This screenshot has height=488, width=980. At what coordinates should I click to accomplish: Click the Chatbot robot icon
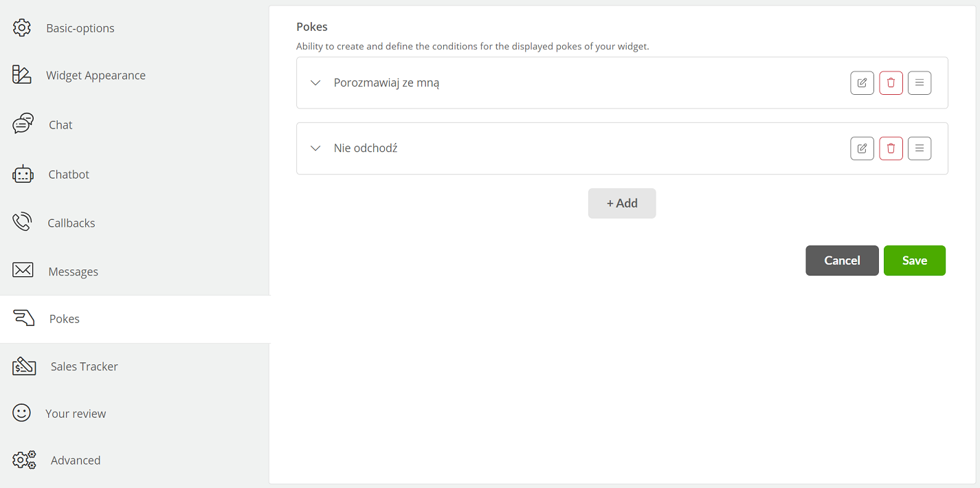(23, 175)
